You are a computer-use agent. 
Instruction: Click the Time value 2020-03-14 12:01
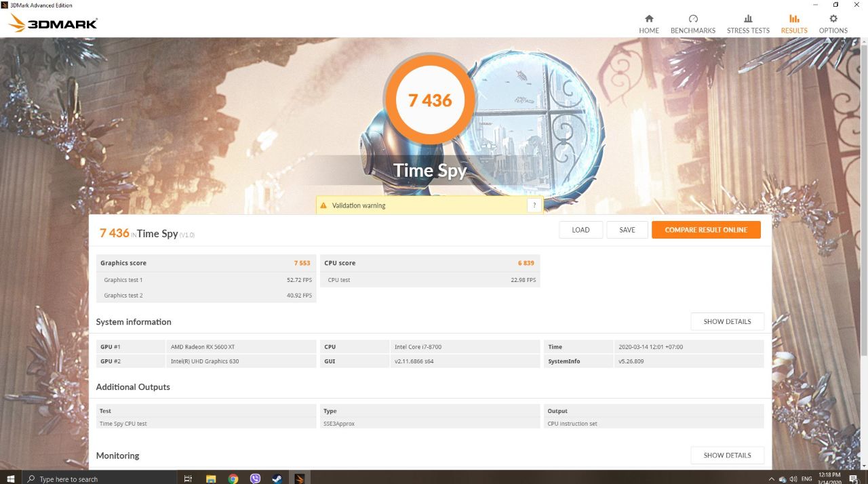click(x=689, y=346)
